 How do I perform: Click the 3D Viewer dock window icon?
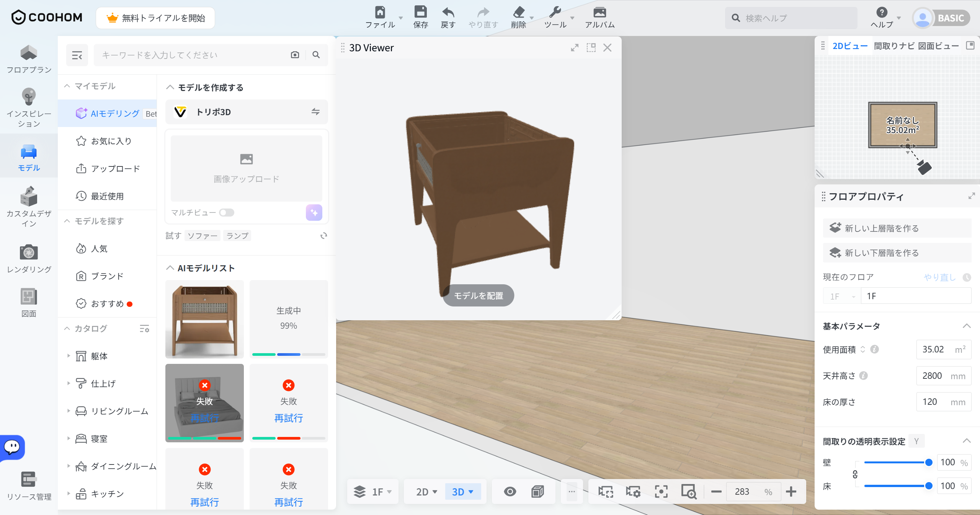(x=591, y=48)
